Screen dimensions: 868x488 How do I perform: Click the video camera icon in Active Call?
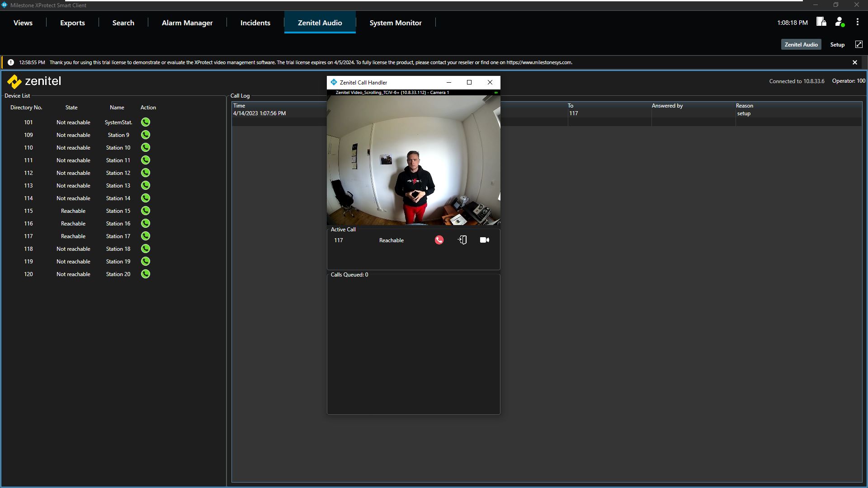484,240
